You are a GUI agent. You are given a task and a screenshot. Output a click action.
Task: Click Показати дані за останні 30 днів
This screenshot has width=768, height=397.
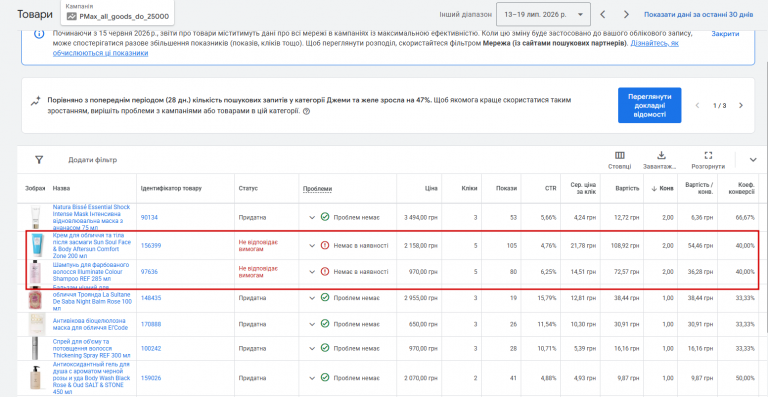pyautogui.click(x=698, y=15)
